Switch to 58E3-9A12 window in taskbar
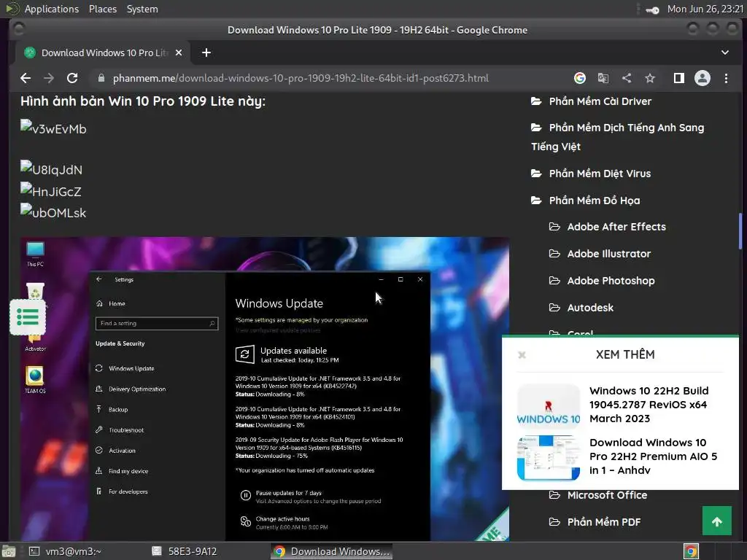The image size is (747, 560). pos(185,551)
